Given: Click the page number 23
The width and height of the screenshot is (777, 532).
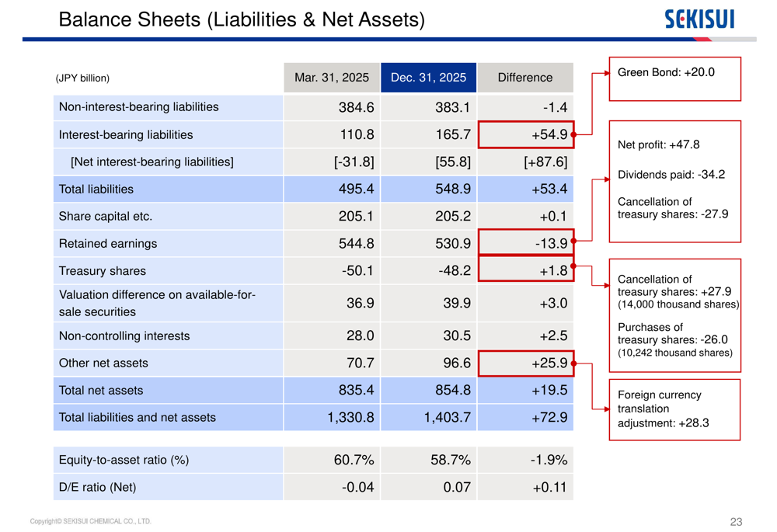Looking at the screenshot, I should 736,522.
